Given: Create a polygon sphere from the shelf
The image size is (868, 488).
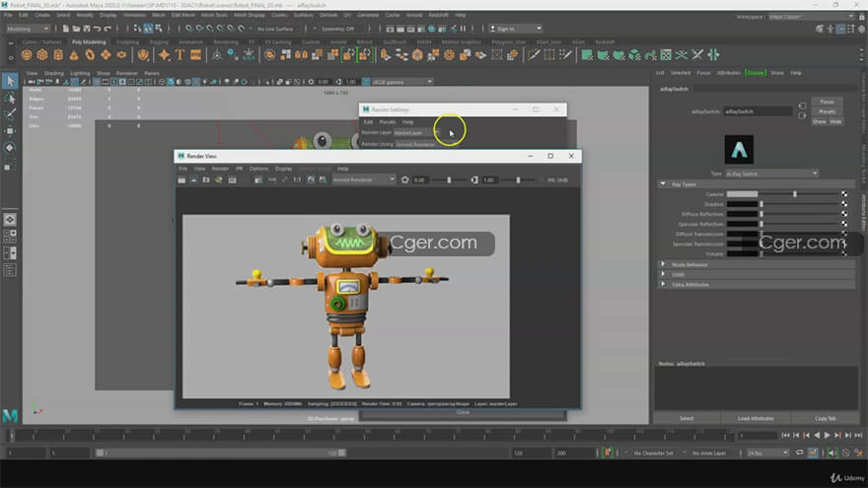Looking at the screenshot, I should click(27, 55).
